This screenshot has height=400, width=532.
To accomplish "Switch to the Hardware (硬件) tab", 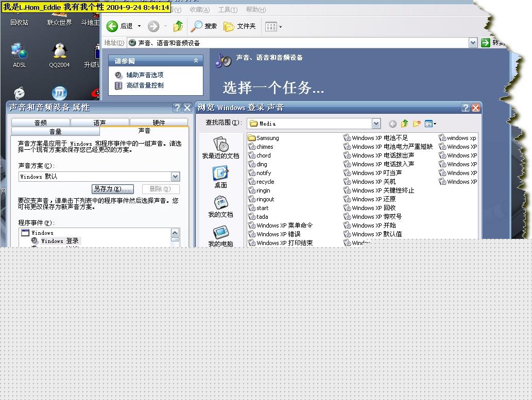I will pos(159,123).
